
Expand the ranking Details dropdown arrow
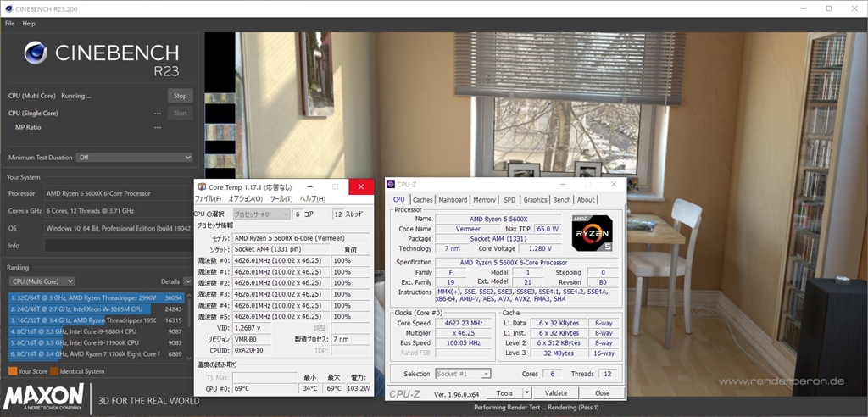187,281
